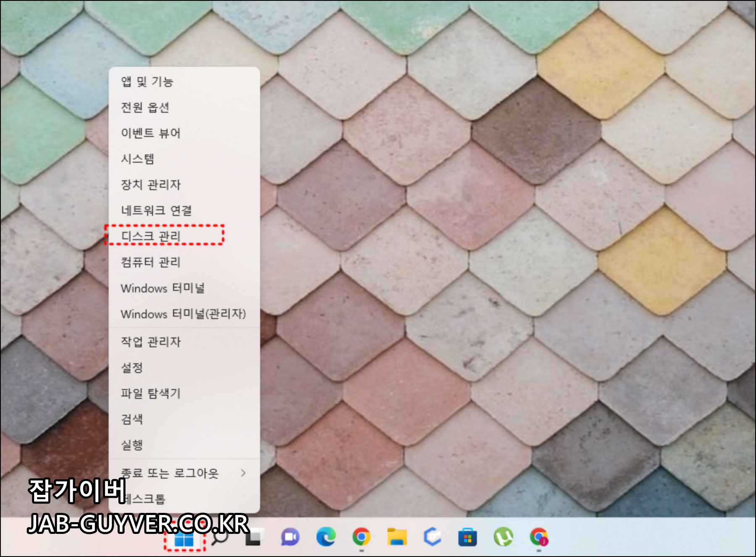Launch Microsoft Edge from the taskbar
This screenshot has height=557, width=756.
tap(326, 537)
